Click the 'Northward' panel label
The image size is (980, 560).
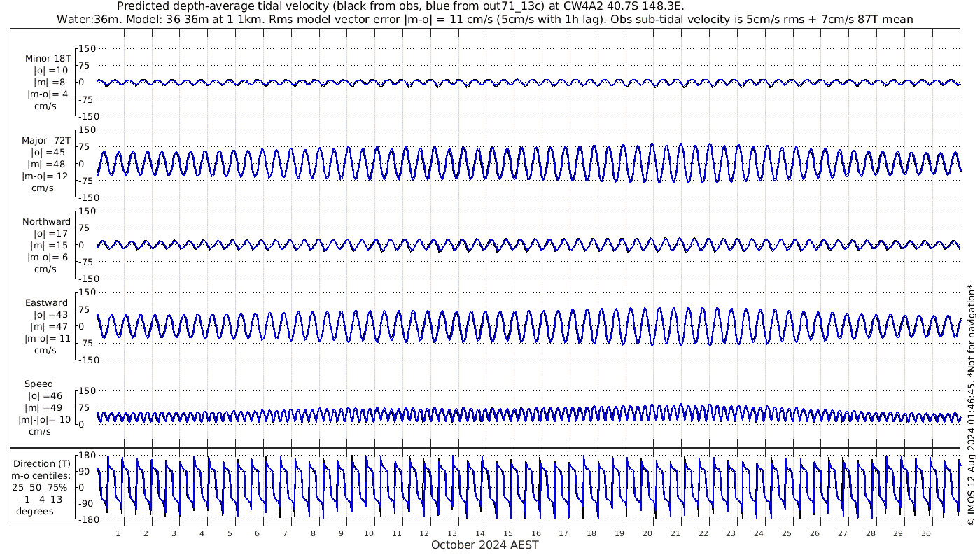click(46, 222)
